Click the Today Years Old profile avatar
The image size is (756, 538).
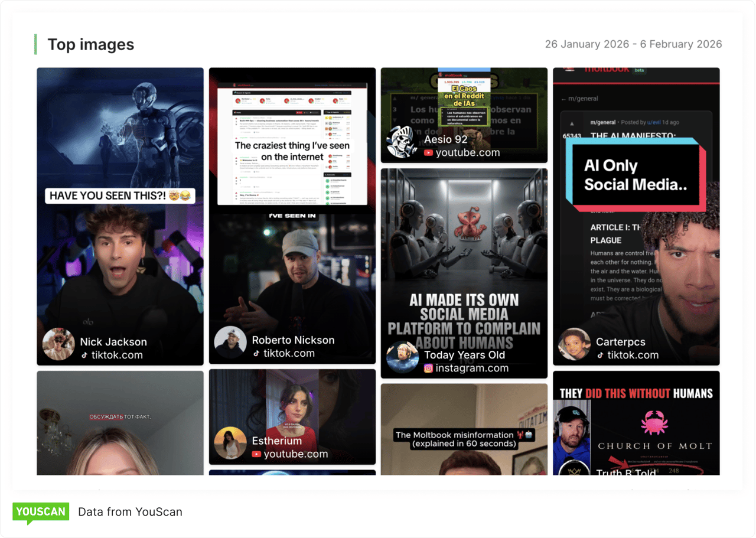pos(402,356)
